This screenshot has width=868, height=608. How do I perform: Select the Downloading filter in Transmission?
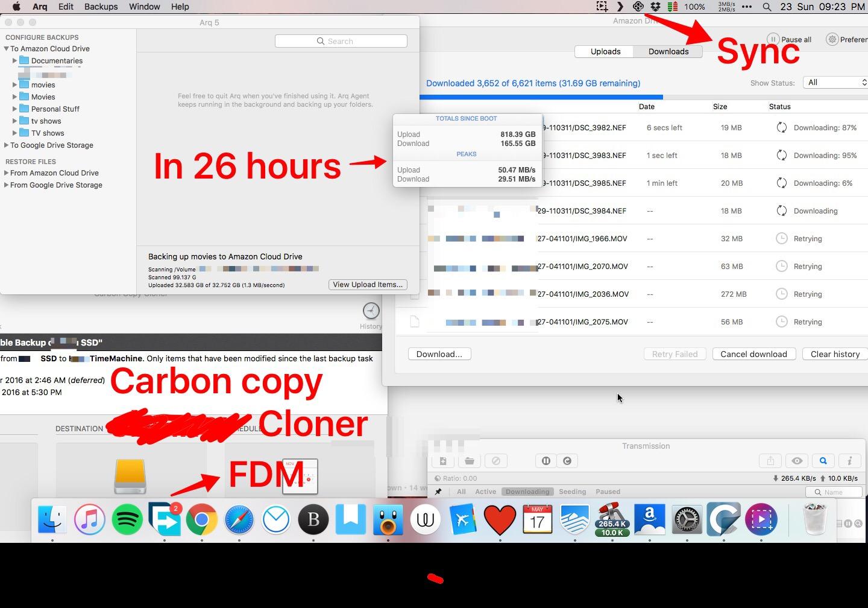coord(527,492)
